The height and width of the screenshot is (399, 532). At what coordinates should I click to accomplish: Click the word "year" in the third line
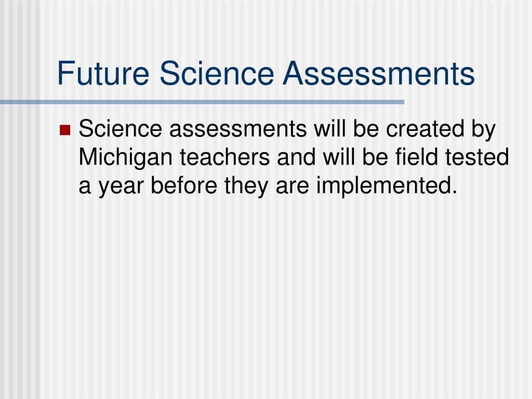click(121, 188)
